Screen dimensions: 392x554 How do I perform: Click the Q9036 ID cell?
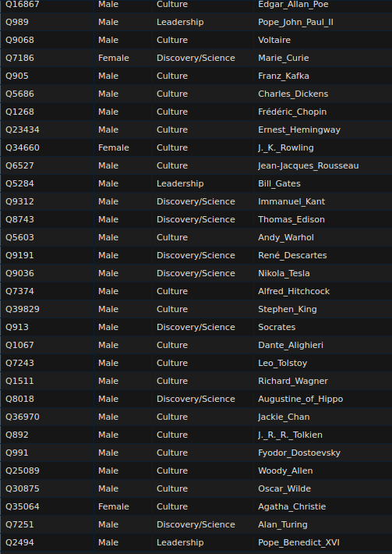(x=48, y=273)
